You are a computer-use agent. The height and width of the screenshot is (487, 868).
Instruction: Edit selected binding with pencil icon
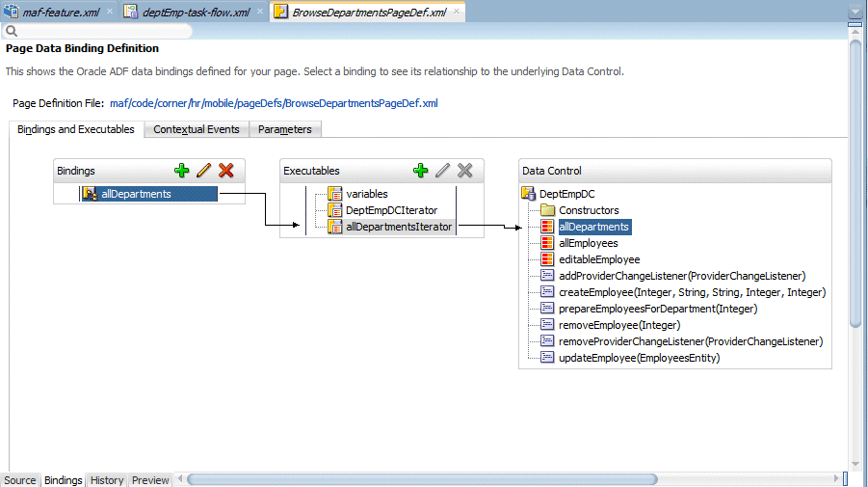click(203, 171)
